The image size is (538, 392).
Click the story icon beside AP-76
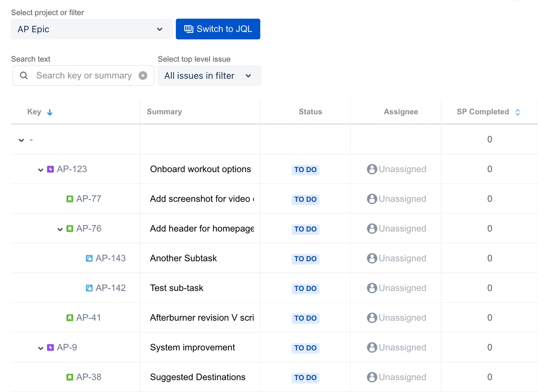click(x=70, y=228)
